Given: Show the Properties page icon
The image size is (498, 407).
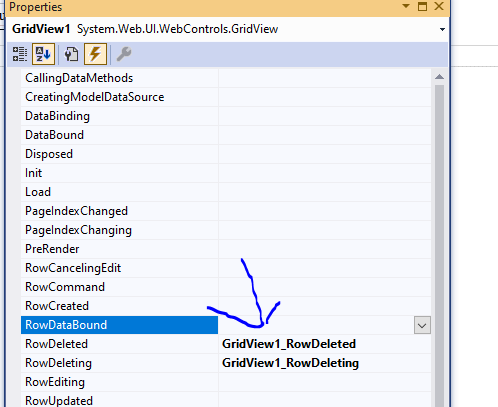Looking at the screenshot, I should coord(71,54).
